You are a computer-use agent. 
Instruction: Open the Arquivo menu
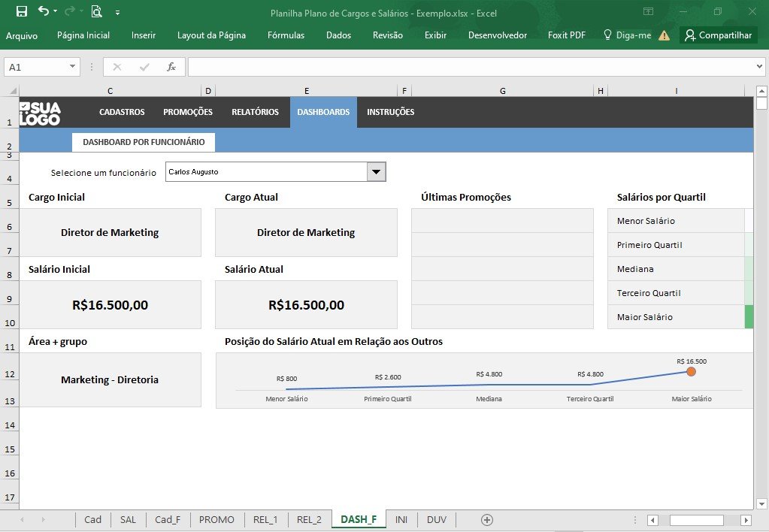tap(22, 35)
